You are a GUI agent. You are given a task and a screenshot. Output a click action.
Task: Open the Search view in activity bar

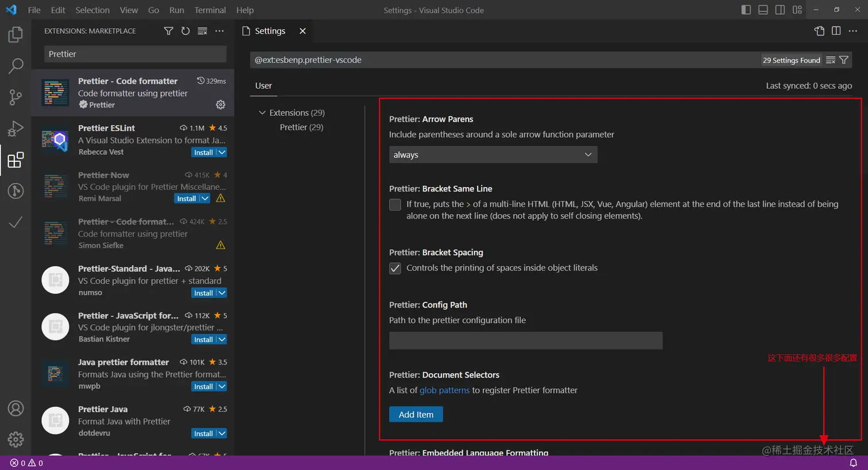tap(15, 65)
